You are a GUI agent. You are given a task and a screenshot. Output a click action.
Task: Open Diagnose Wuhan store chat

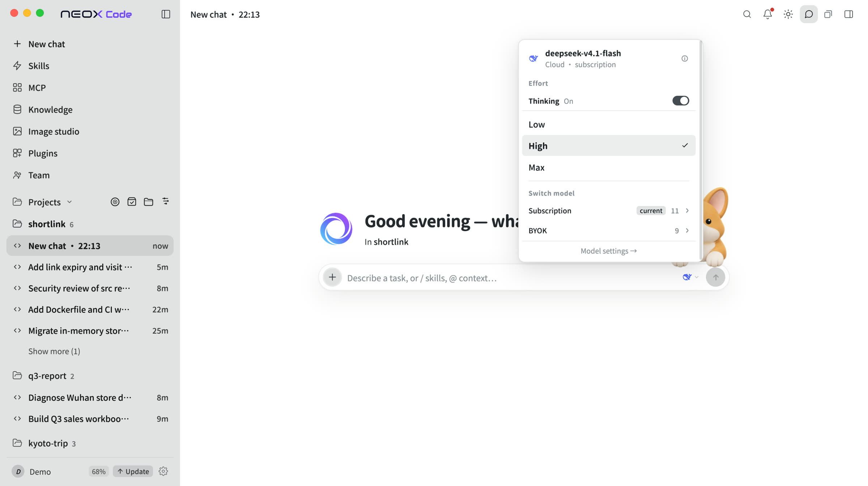point(90,397)
